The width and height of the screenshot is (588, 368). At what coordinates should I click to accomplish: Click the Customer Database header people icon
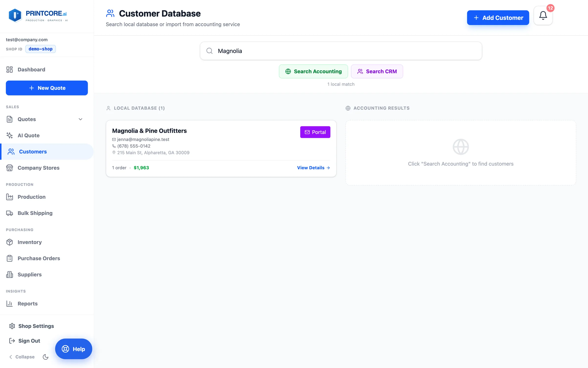coord(110,13)
